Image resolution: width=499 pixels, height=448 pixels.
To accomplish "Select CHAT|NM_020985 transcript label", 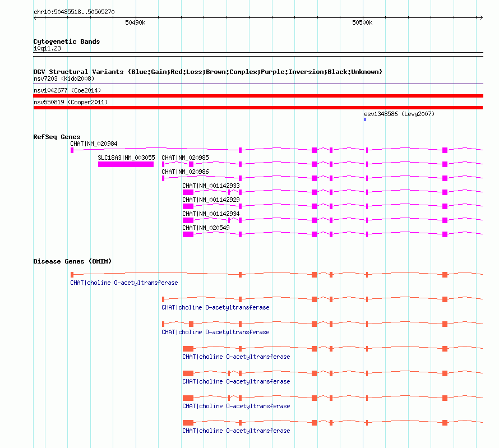I will pyautogui.click(x=185, y=158).
